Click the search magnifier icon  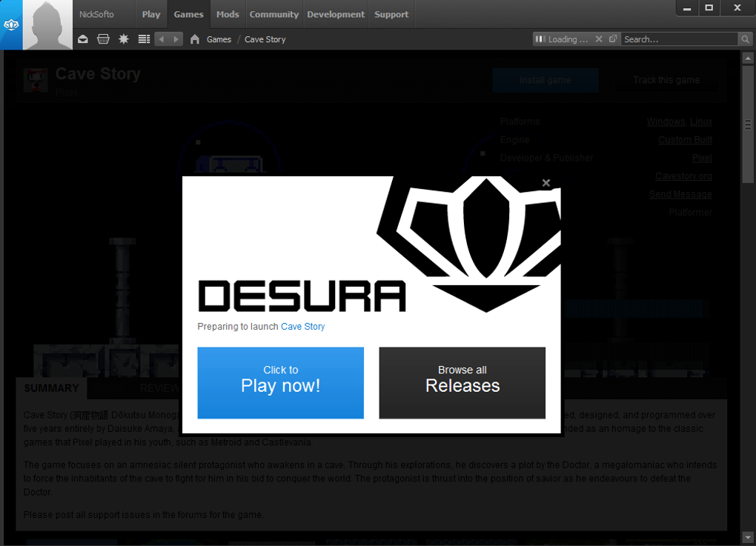pyautogui.click(x=745, y=39)
